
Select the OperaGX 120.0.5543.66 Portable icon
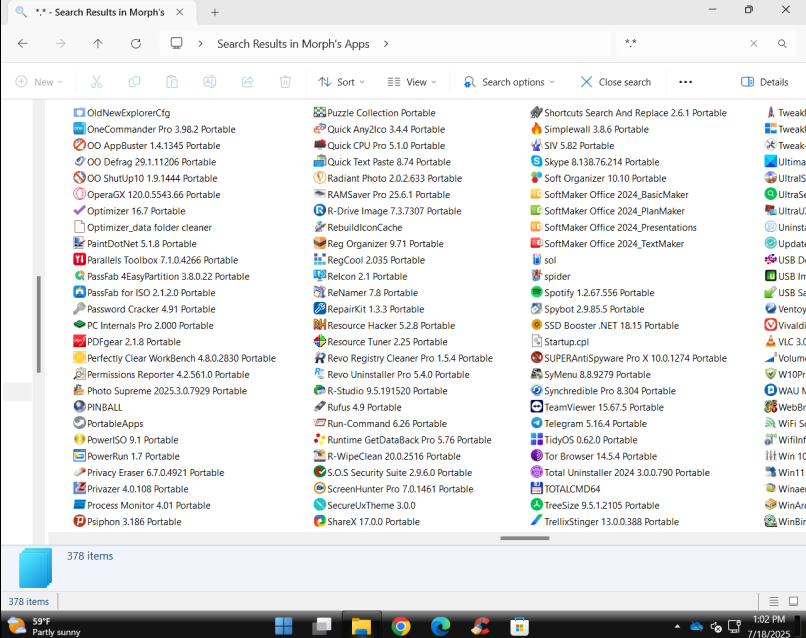[x=79, y=194]
